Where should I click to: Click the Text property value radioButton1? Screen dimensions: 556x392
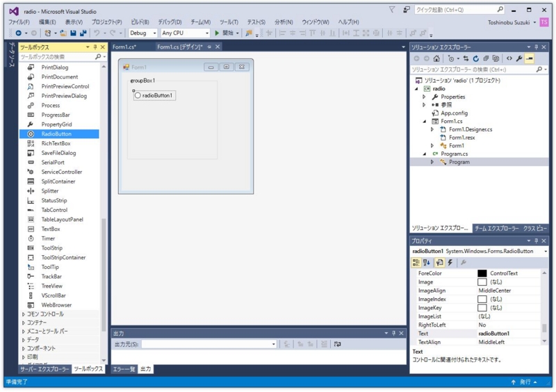coord(493,334)
